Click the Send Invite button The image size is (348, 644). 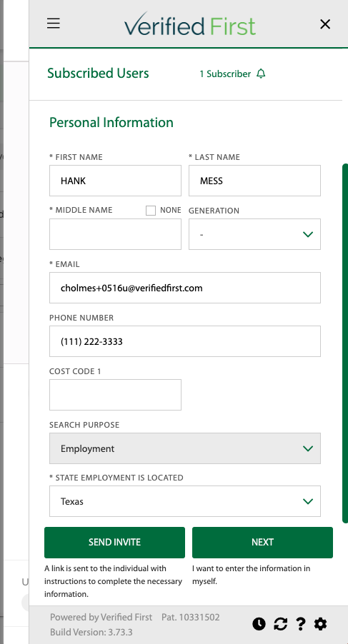click(x=114, y=542)
